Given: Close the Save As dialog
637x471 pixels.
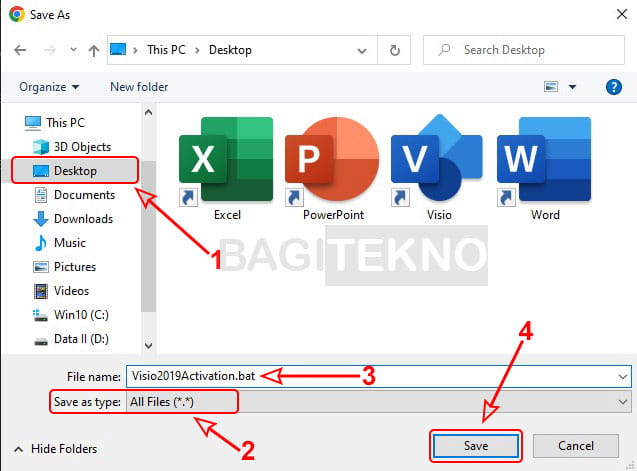Looking at the screenshot, I should click(x=621, y=15).
